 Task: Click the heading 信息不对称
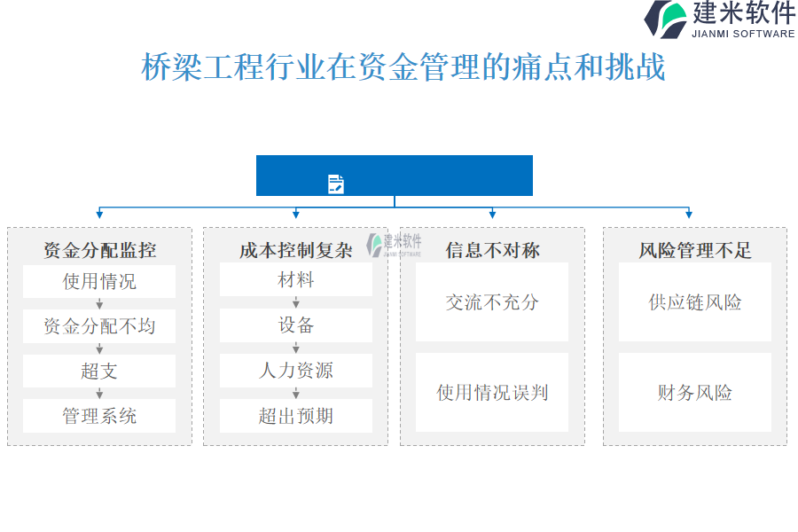click(493, 250)
